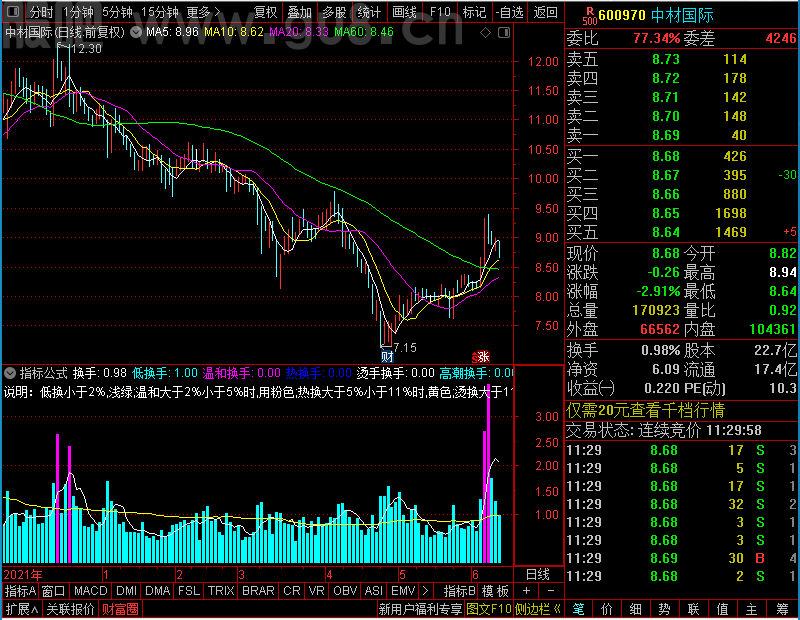800x620 pixels.
Task: Select the 笔 tick-detail tab
Action: coord(578,609)
